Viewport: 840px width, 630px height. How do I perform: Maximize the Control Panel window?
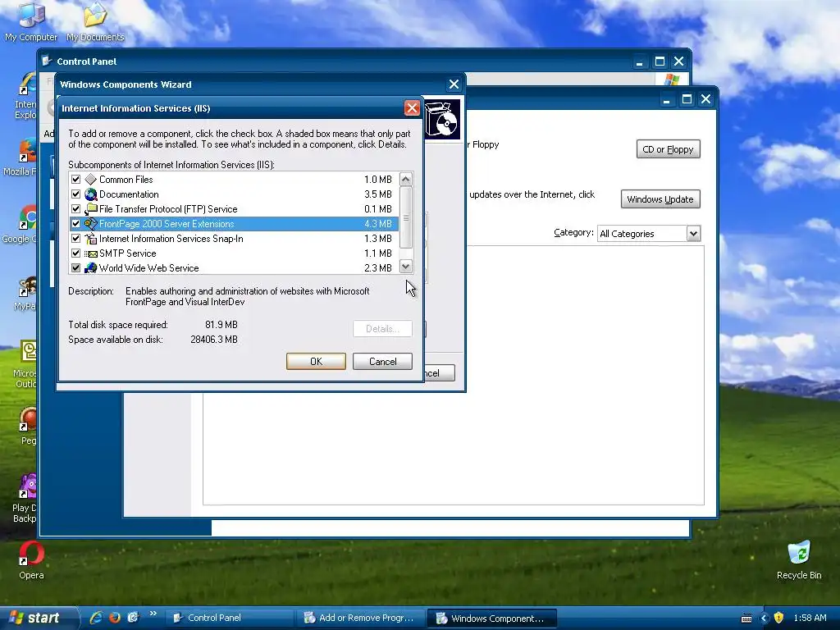660,62
